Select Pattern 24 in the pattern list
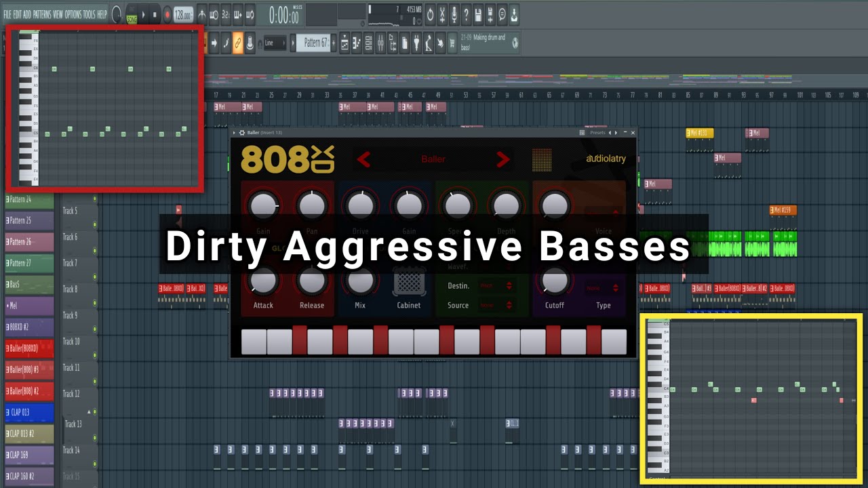This screenshot has width=868, height=488. 29,200
